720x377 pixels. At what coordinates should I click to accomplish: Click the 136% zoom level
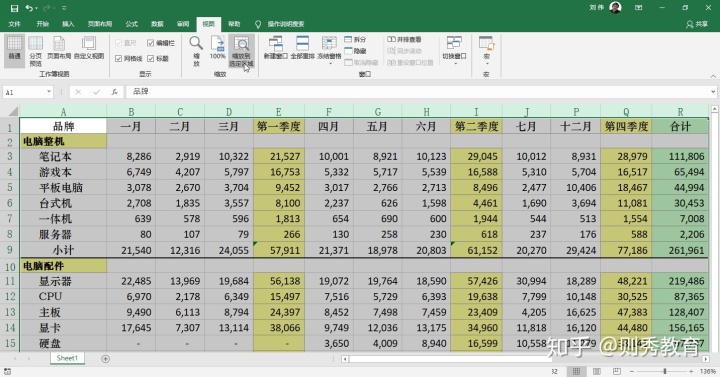[x=708, y=371]
